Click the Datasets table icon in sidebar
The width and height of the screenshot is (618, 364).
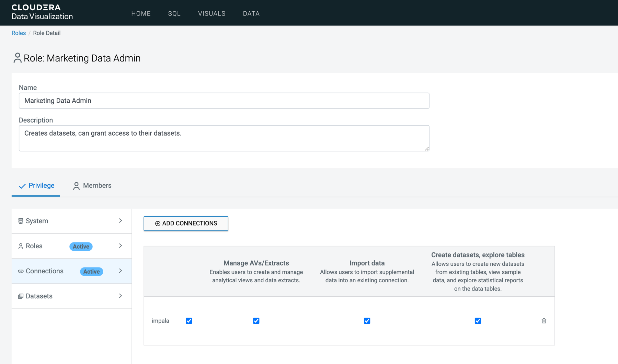click(21, 296)
